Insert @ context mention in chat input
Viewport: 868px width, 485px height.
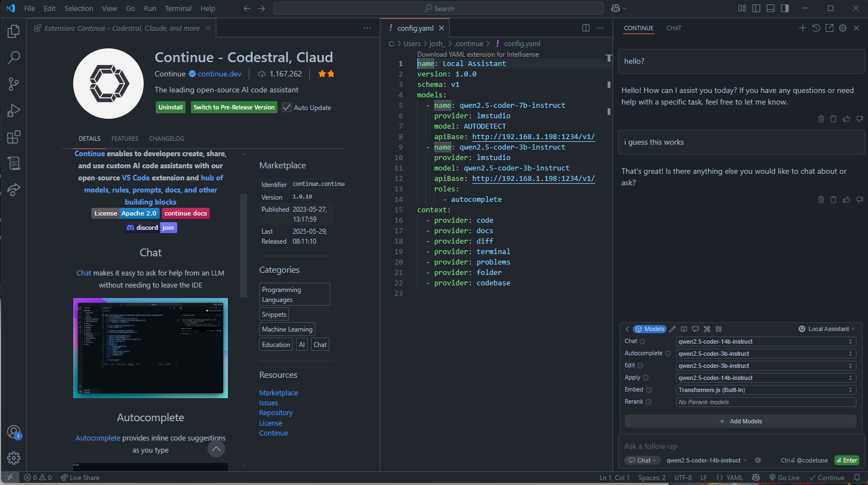(x=758, y=460)
